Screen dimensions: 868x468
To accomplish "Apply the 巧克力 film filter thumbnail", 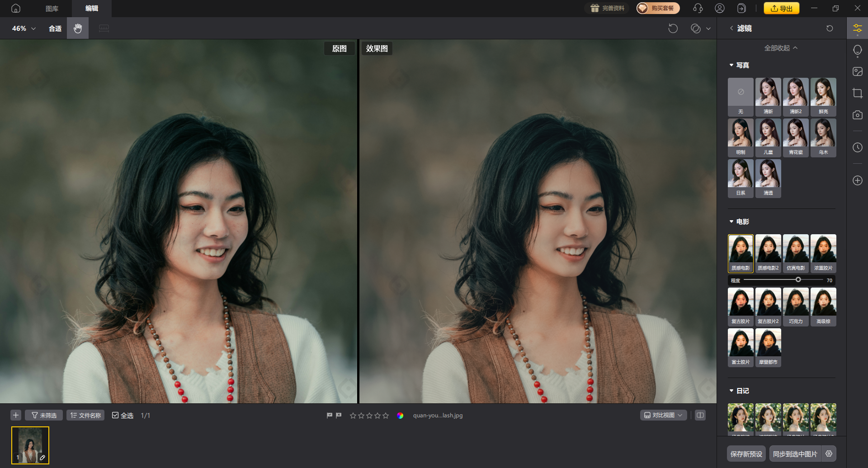I will click(x=796, y=307).
